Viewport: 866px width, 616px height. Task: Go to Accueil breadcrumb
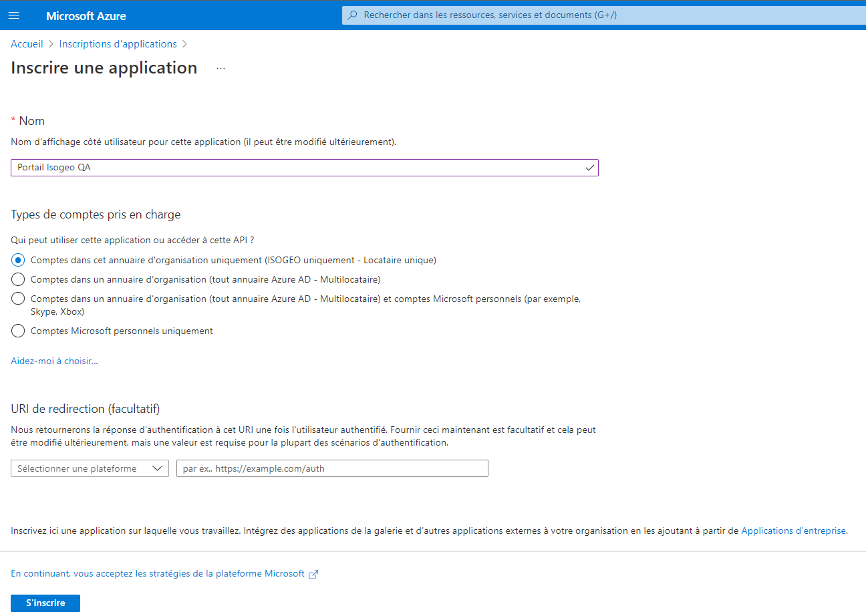[27, 44]
